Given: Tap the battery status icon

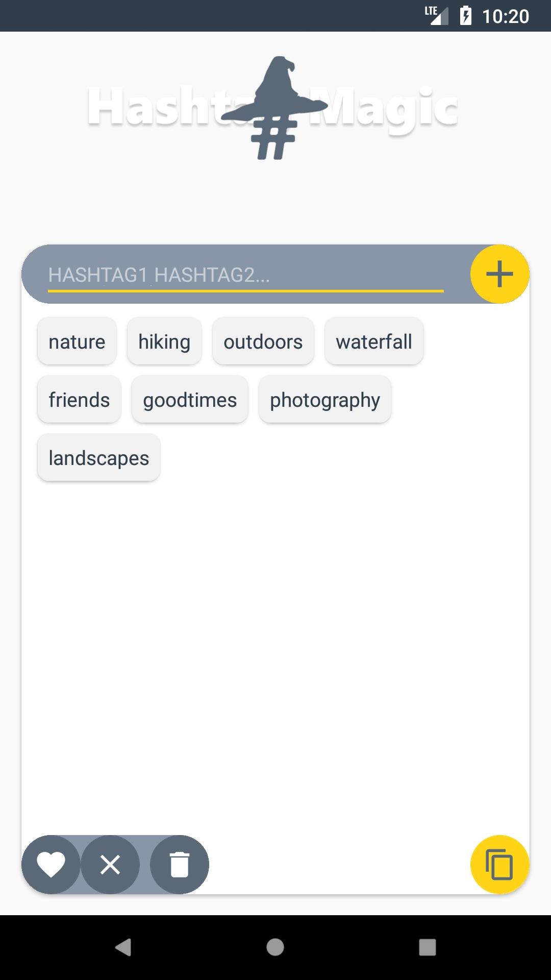Looking at the screenshot, I should tap(466, 16).
